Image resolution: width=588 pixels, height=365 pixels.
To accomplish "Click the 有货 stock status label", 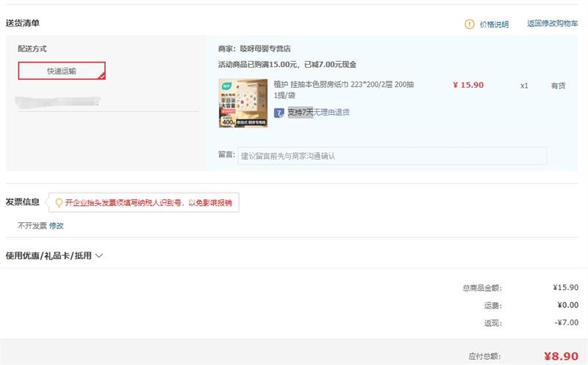I will click(x=558, y=85).
